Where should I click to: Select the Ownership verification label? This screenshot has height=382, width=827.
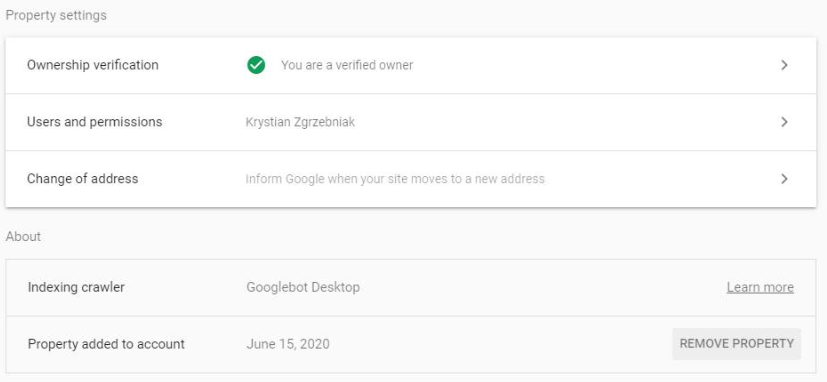pyautogui.click(x=93, y=65)
